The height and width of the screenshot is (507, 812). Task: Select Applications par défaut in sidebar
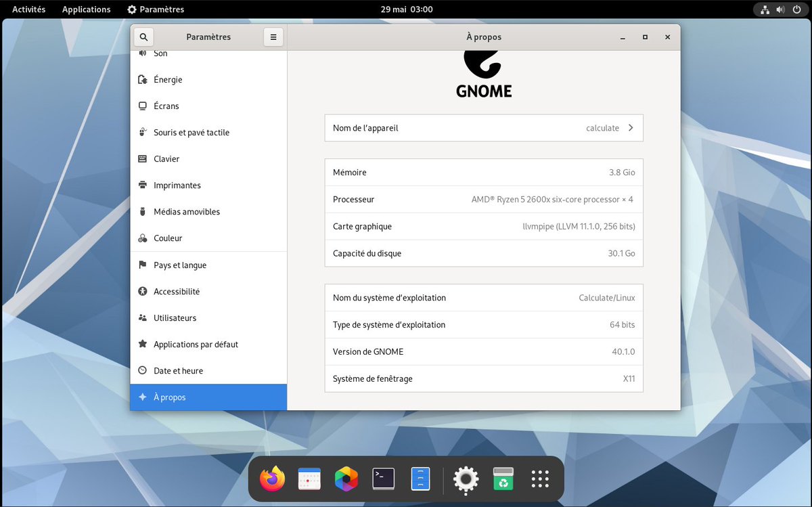[208, 344]
